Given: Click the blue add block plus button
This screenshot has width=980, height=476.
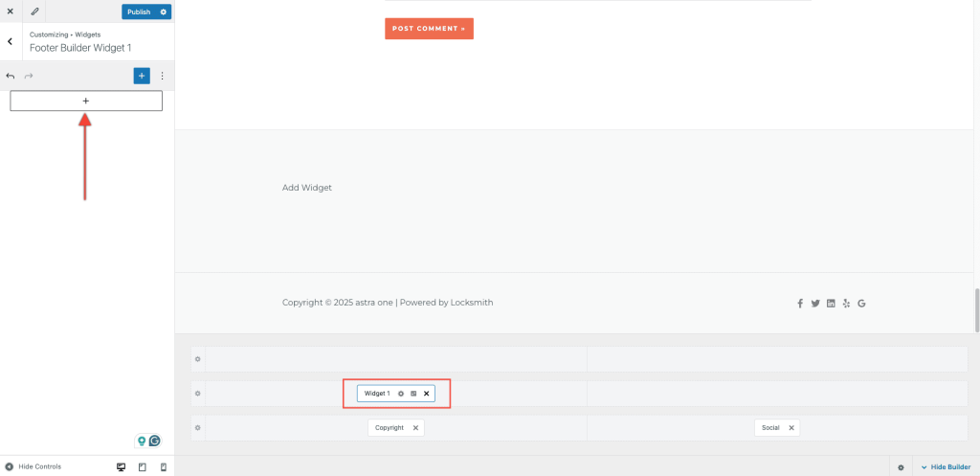Looking at the screenshot, I should click(142, 76).
